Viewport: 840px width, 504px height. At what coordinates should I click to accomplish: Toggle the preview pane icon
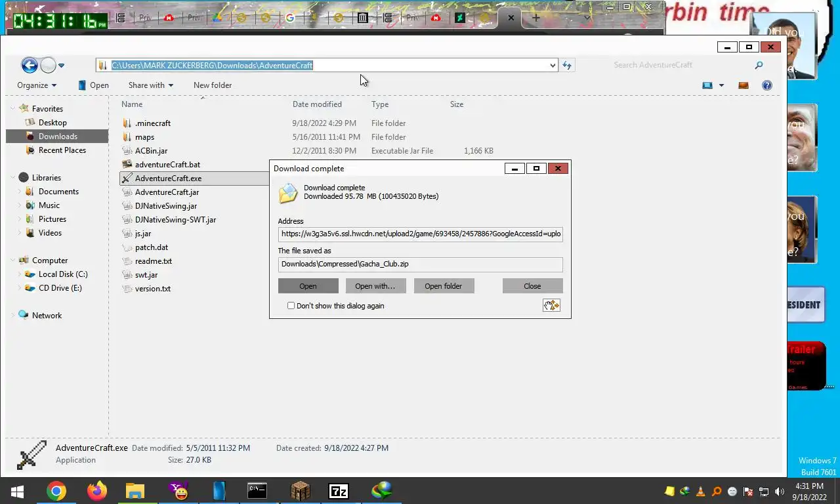(x=744, y=85)
